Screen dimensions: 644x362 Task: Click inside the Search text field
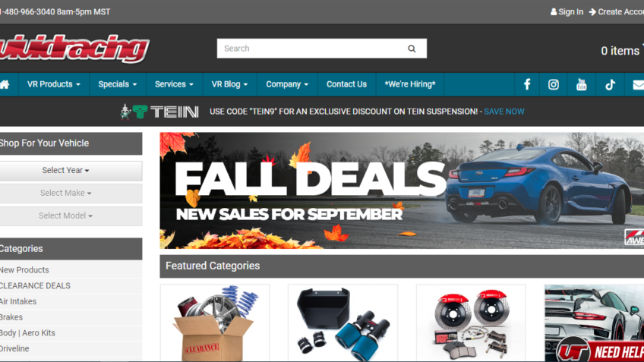tap(311, 49)
